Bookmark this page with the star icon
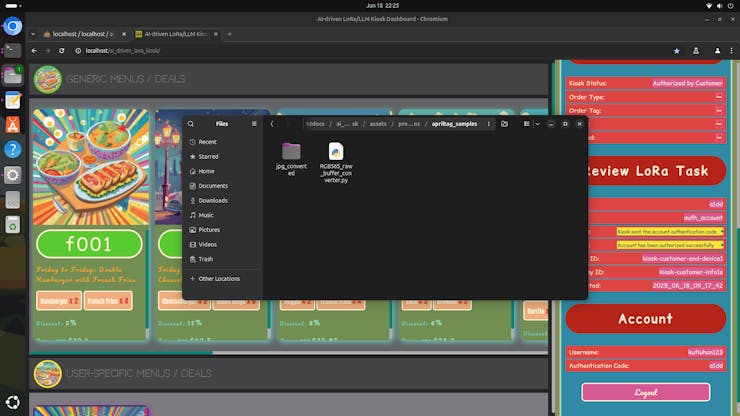740x416 pixels. pos(676,50)
